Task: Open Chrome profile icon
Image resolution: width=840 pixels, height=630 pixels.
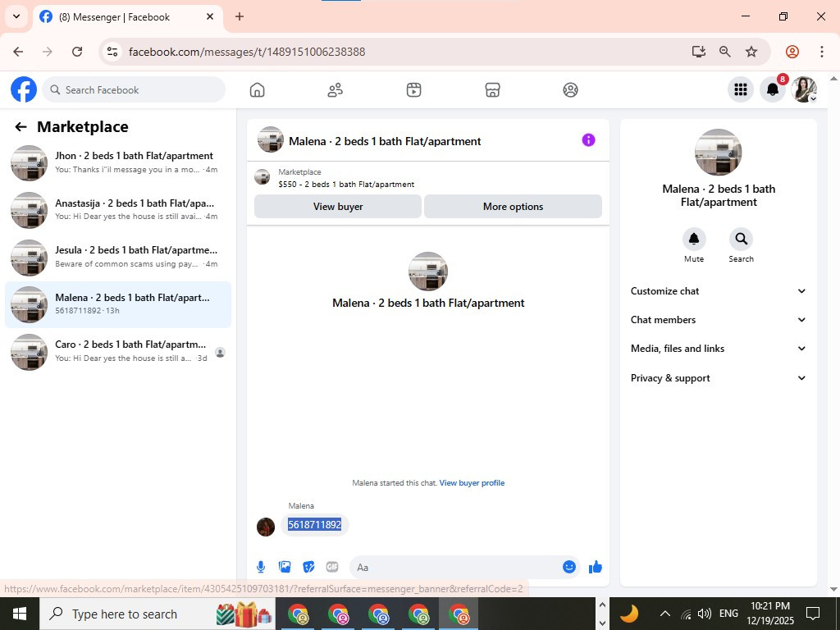Action: (x=792, y=52)
